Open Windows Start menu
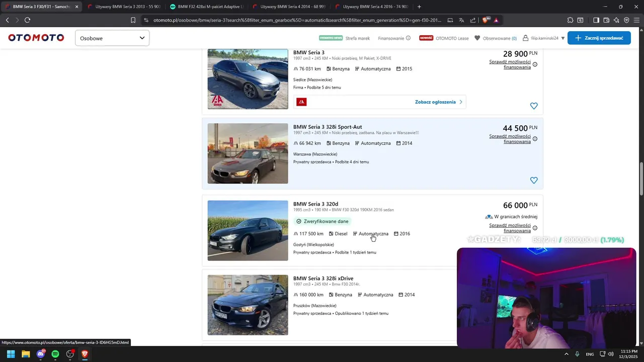 point(11,354)
